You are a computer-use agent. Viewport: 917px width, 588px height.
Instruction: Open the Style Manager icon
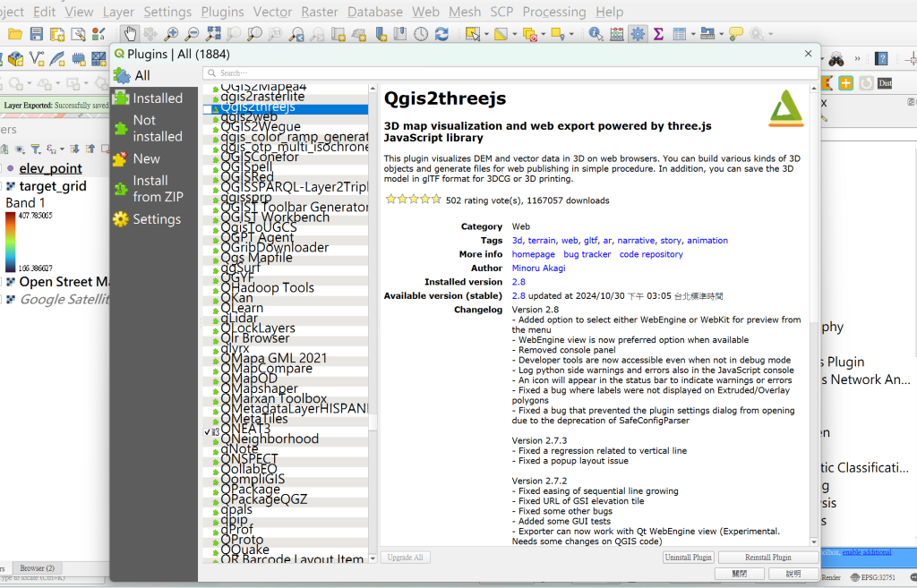[99, 34]
